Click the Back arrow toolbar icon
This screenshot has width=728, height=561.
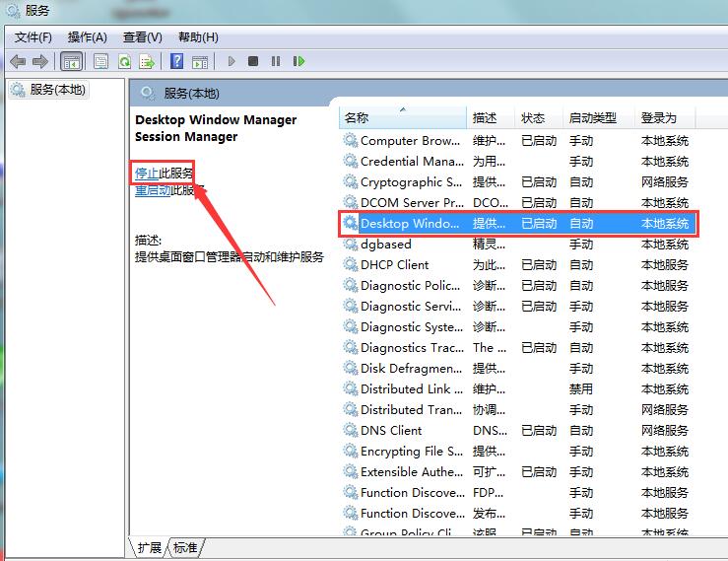(18, 61)
